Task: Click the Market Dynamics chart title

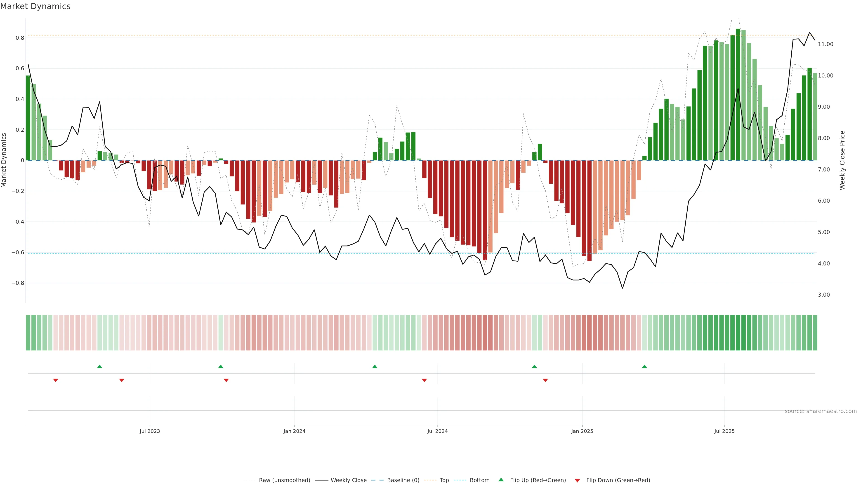Action: coord(35,6)
